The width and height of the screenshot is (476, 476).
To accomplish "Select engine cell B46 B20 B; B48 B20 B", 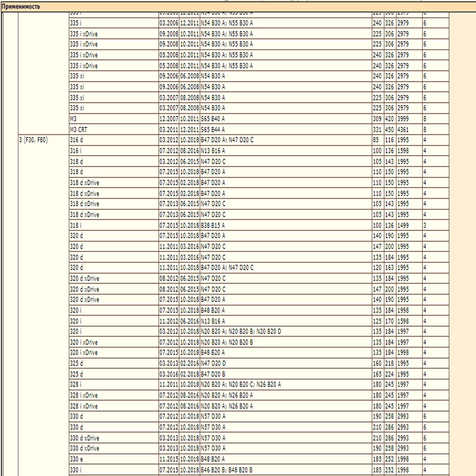I will pos(286,470).
